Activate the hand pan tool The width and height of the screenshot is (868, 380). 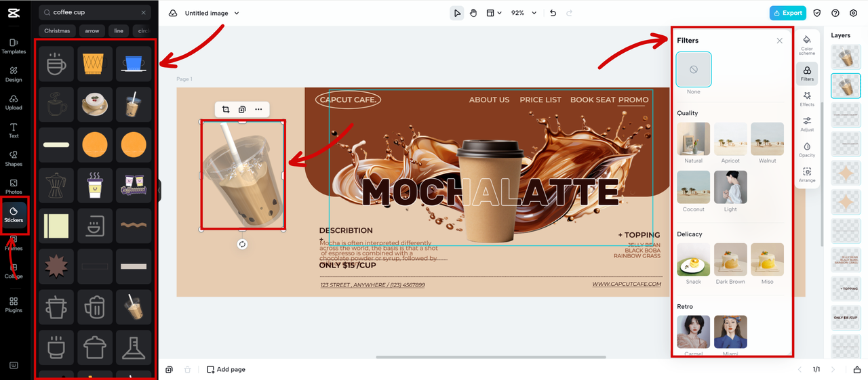pyautogui.click(x=473, y=13)
